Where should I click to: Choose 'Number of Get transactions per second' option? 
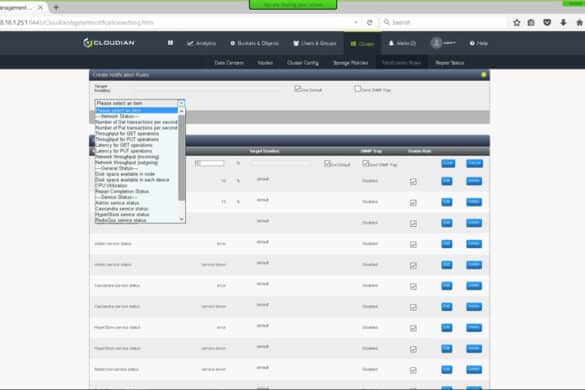click(136, 122)
